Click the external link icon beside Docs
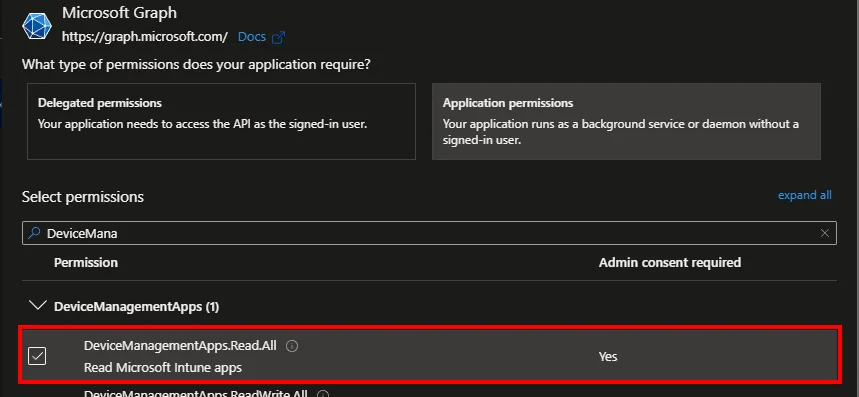Screen dimensions: 859x397 [278, 37]
